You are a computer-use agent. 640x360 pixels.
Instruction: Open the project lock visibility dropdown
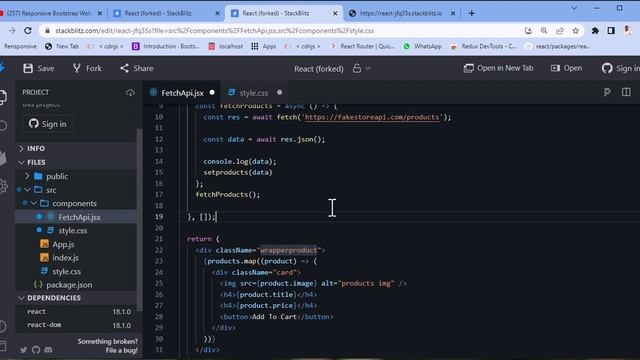click(361, 69)
